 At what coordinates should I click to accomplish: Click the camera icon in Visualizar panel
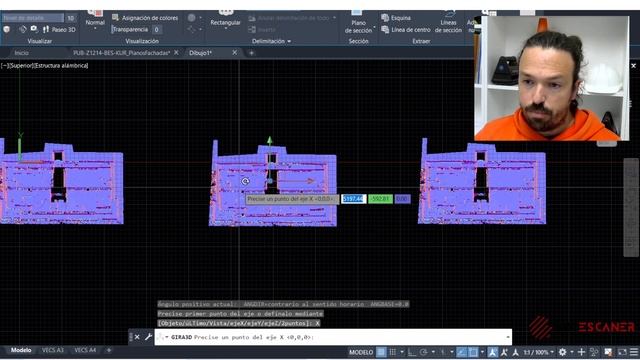point(34,29)
